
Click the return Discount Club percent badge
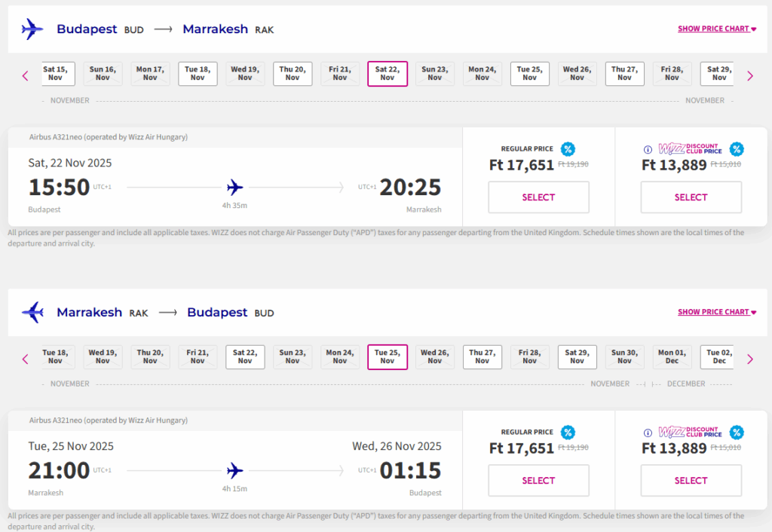click(x=737, y=433)
